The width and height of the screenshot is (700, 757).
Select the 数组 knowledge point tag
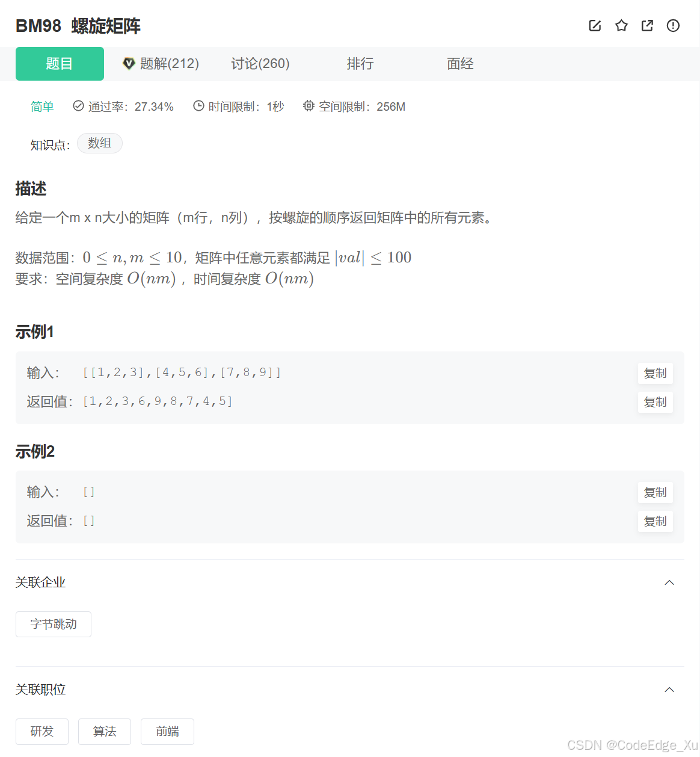tap(99, 143)
